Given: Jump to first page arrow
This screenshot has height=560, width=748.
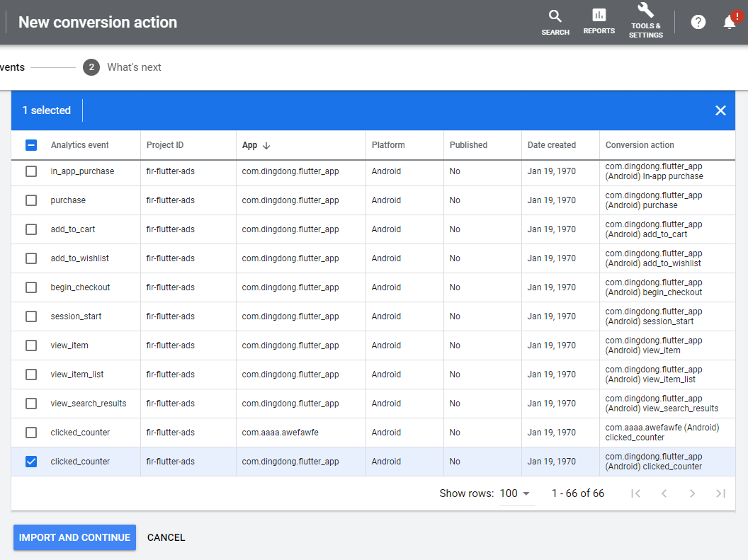Looking at the screenshot, I should [x=635, y=493].
